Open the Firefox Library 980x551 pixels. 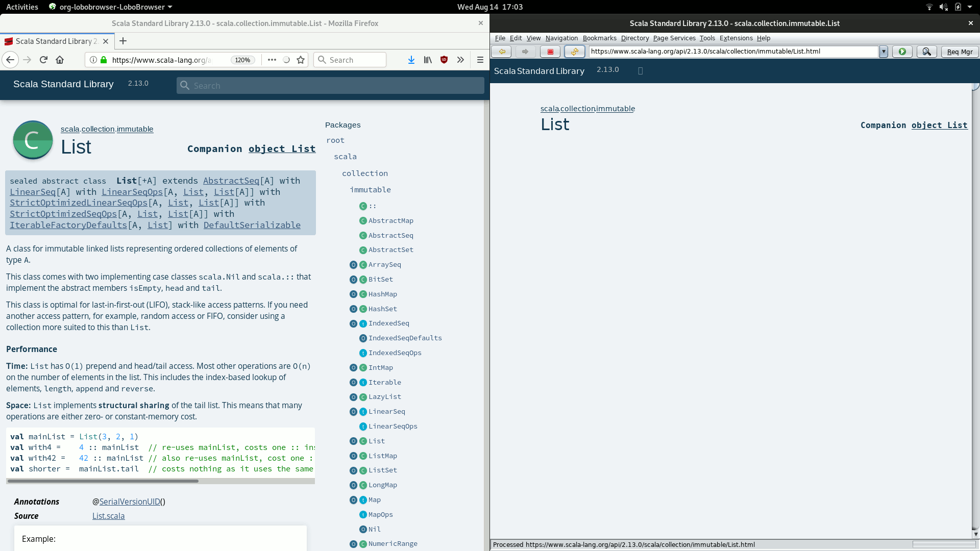428,60
